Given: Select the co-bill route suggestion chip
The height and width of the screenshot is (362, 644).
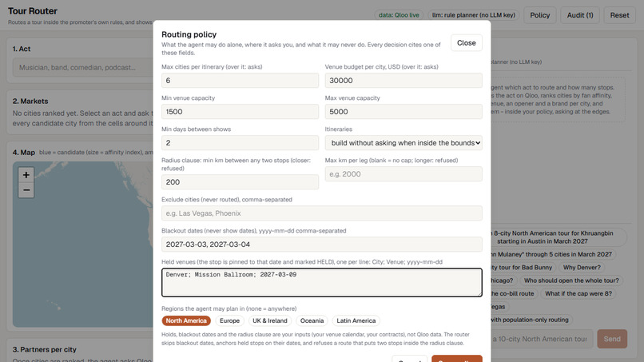Looking at the screenshot, I should click(513, 293).
